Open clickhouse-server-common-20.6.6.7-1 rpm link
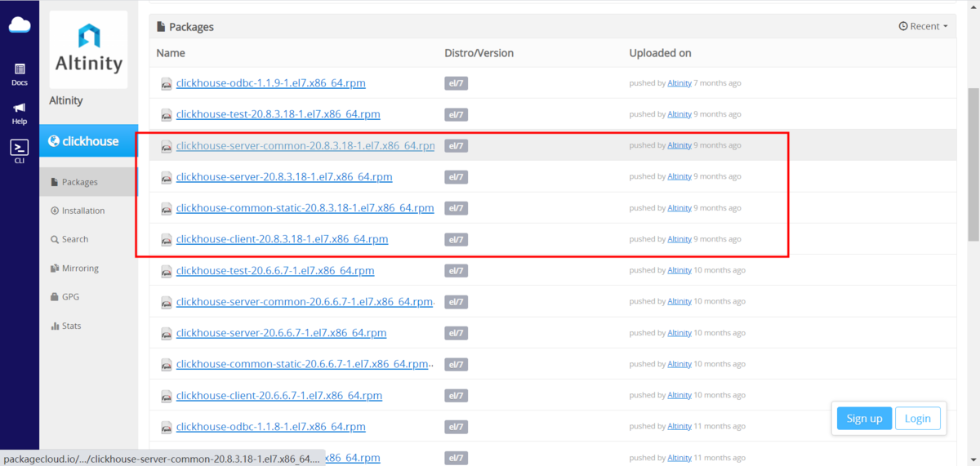Screen dimensions: 980x466 pos(305,301)
